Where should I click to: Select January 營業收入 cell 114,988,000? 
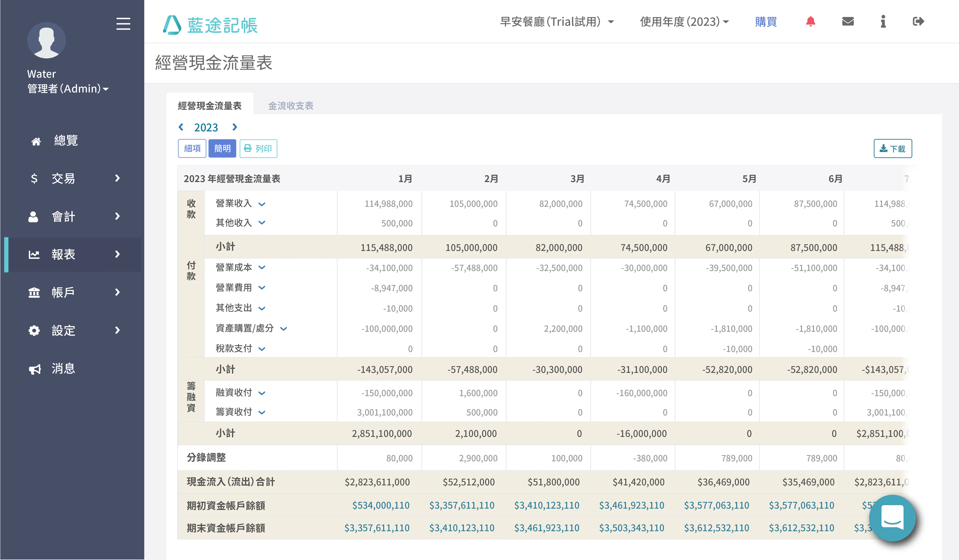tap(389, 204)
